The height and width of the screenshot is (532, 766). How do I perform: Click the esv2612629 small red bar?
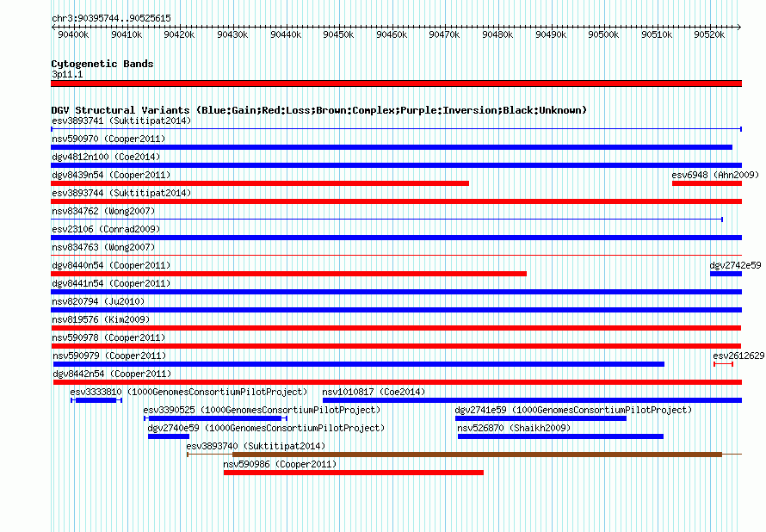(x=724, y=364)
